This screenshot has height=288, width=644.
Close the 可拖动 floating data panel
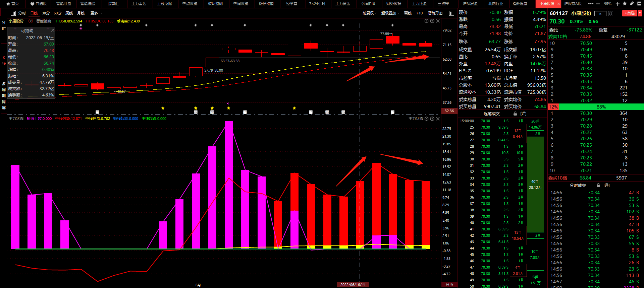[53, 30]
